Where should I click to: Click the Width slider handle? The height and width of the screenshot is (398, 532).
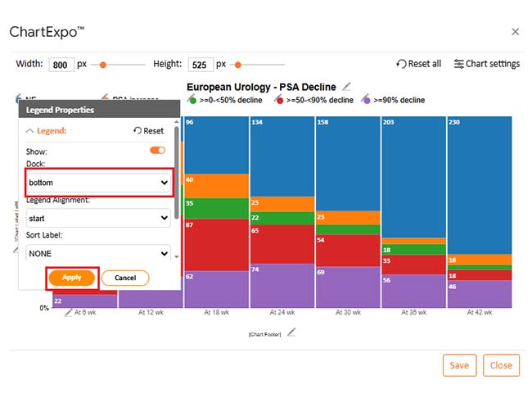103,64
